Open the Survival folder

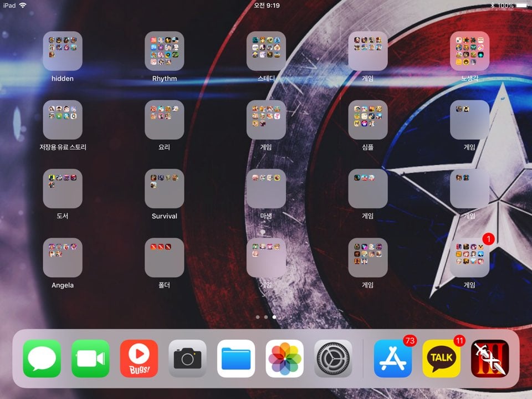[x=164, y=188]
